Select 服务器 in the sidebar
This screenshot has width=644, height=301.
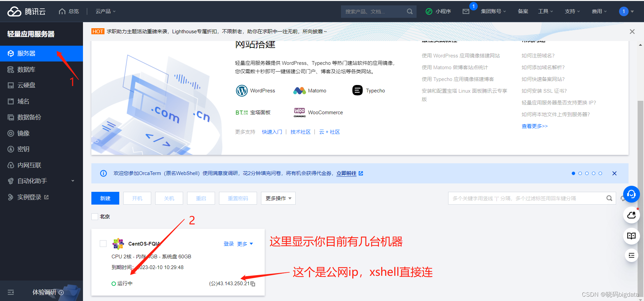pos(41,53)
